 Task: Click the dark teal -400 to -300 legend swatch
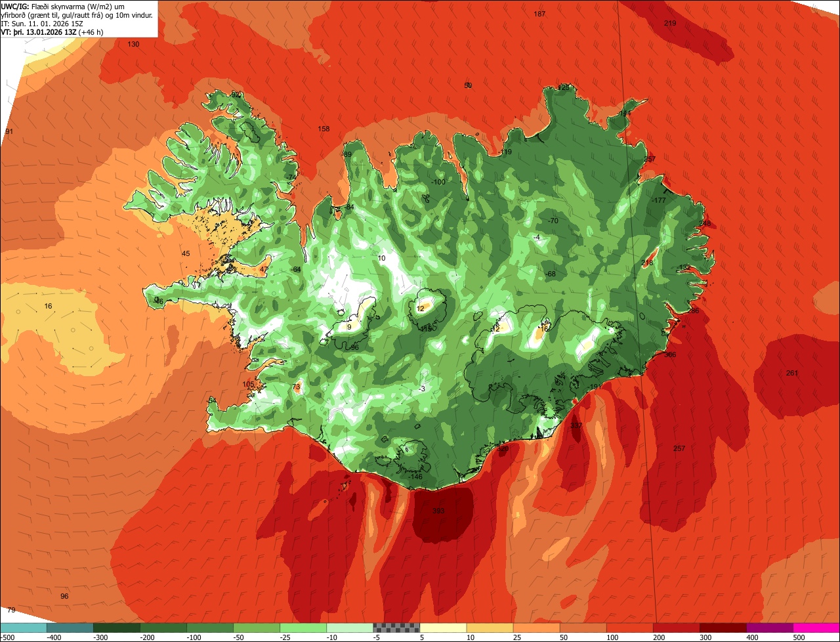[70, 628]
